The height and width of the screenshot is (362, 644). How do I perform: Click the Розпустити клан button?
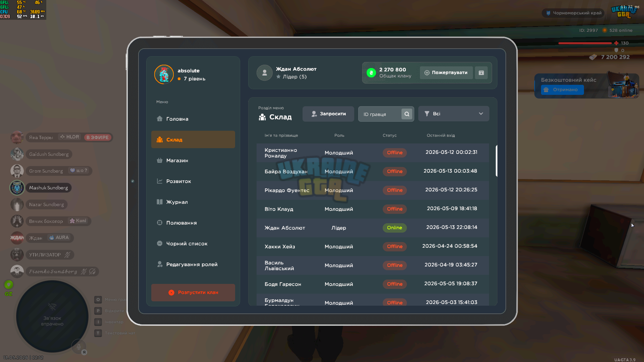tap(193, 292)
